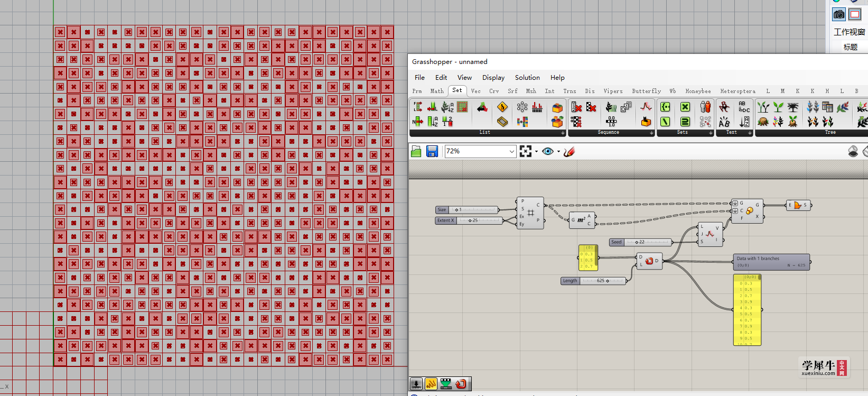Toggle the eye preview button
868x396 pixels.
[x=548, y=151]
